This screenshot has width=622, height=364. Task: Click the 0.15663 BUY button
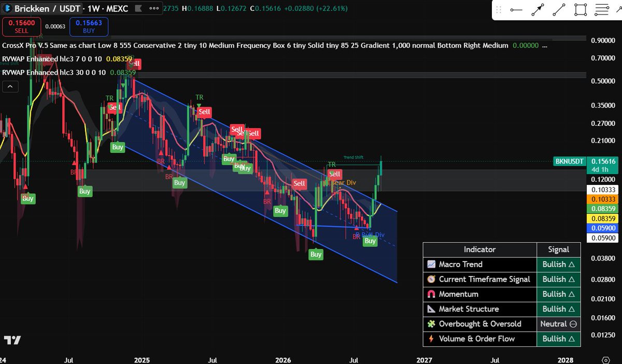[89, 26]
